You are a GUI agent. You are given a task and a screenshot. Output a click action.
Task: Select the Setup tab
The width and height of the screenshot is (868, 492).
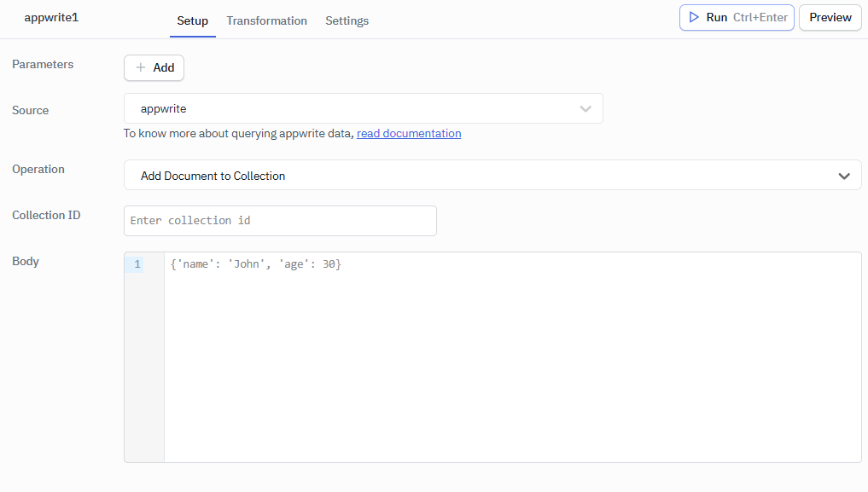tap(192, 20)
